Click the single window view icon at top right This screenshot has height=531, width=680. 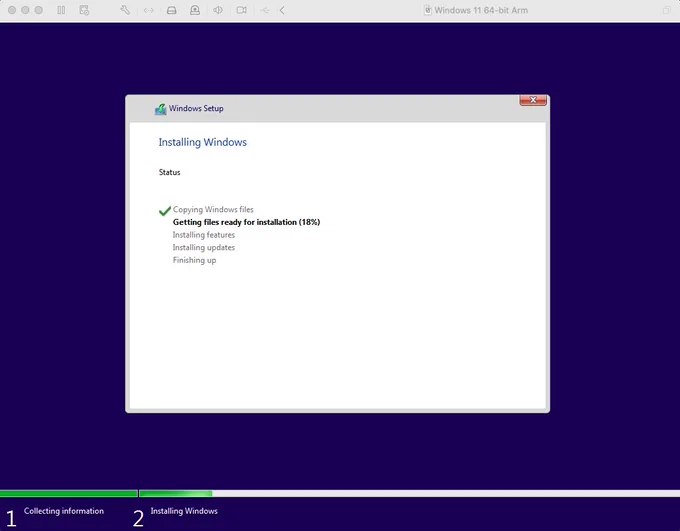tap(667, 10)
